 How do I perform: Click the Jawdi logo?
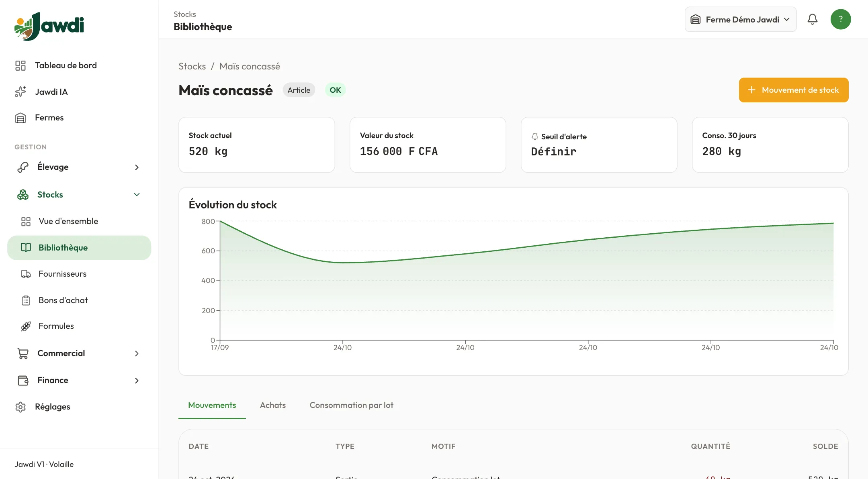pyautogui.click(x=49, y=26)
